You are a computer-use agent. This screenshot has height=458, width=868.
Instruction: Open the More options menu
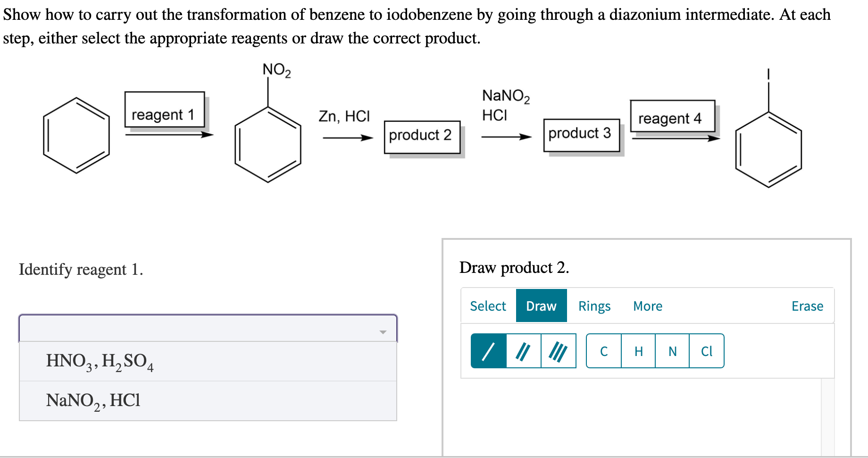tap(648, 306)
